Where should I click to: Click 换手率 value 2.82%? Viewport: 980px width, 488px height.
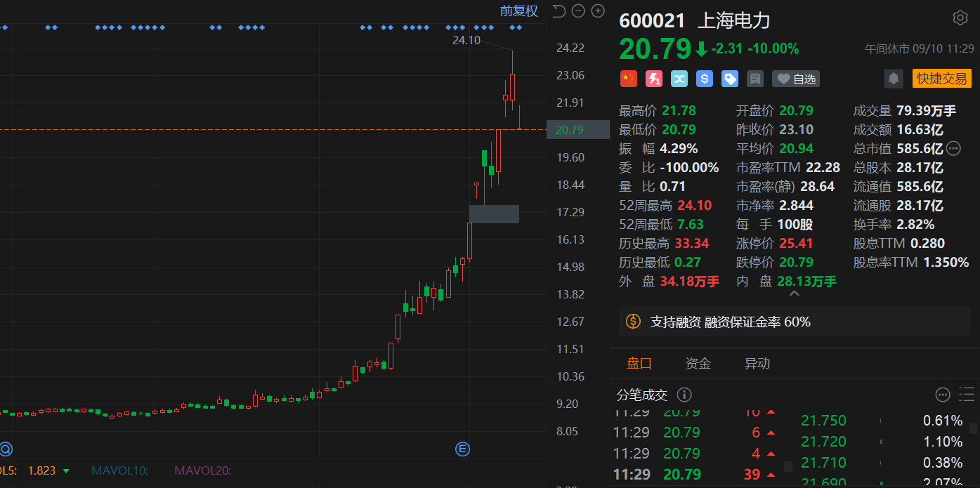point(915,224)
